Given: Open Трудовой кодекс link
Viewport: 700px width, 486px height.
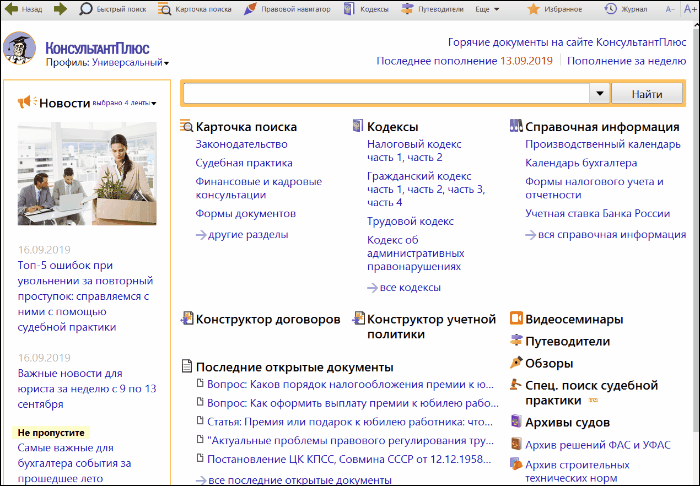Looking at the screenshot, I should pyautogui.click(x=410, y=221).
